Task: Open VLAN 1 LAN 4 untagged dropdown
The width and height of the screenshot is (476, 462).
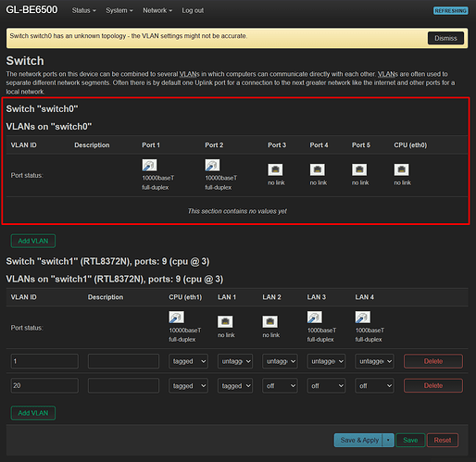Action: pos(374,361)
